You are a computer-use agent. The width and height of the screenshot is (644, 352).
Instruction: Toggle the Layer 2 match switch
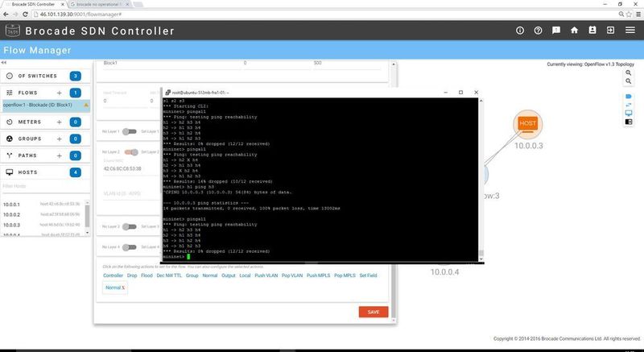(x=131, y=152)
